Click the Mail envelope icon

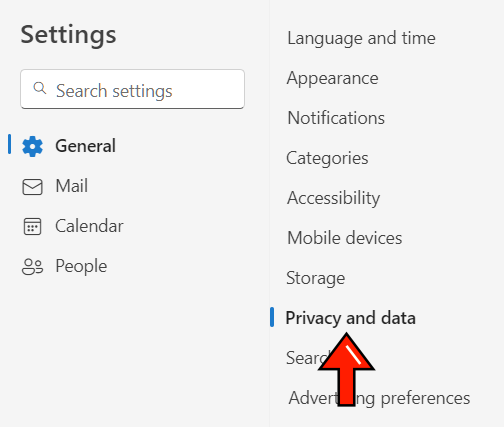(x=32, y=187)
